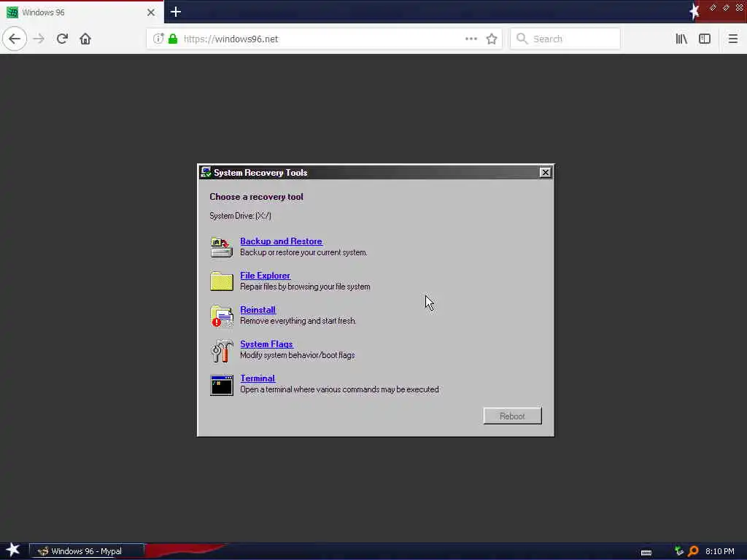Show site information for the page
The image size is (747, 560).
pyautogui.click(x=158, y=39)
